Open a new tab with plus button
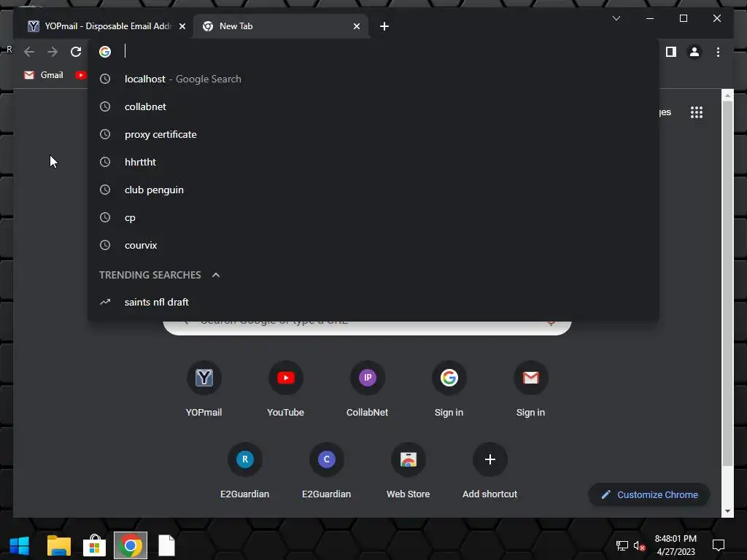 point(384,26)
